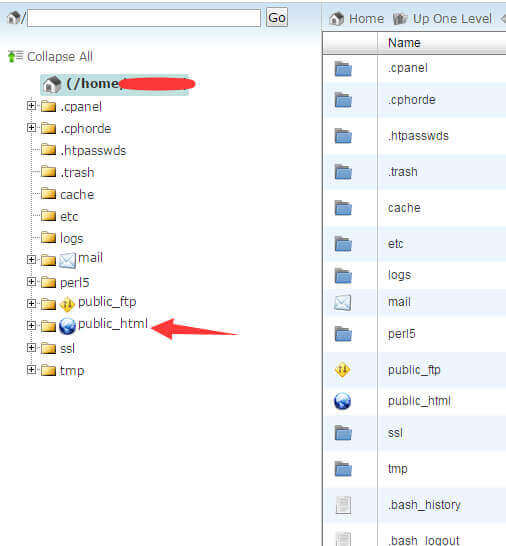506x546 pixels.
Task: Open public_html in the folder tree
Action: click(x=113, y=323)
